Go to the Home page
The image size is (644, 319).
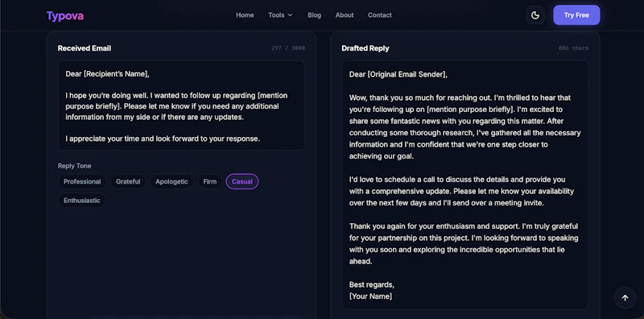pyautogui.click(x=245, y=15)
